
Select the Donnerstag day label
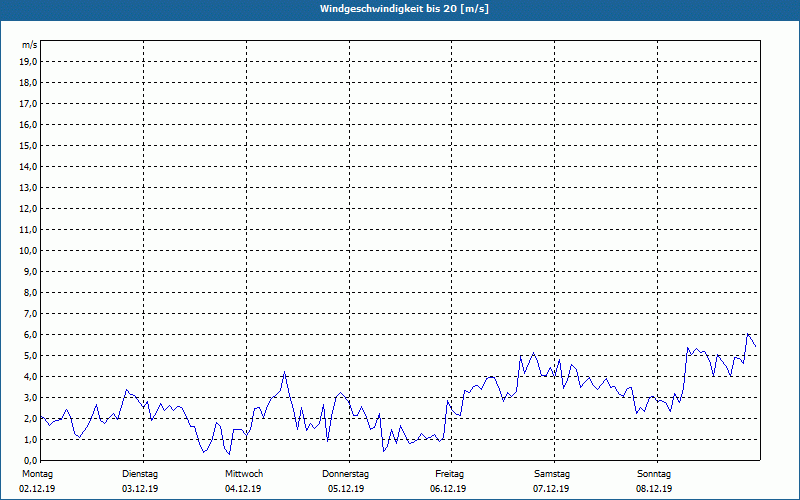coord(345,474)
